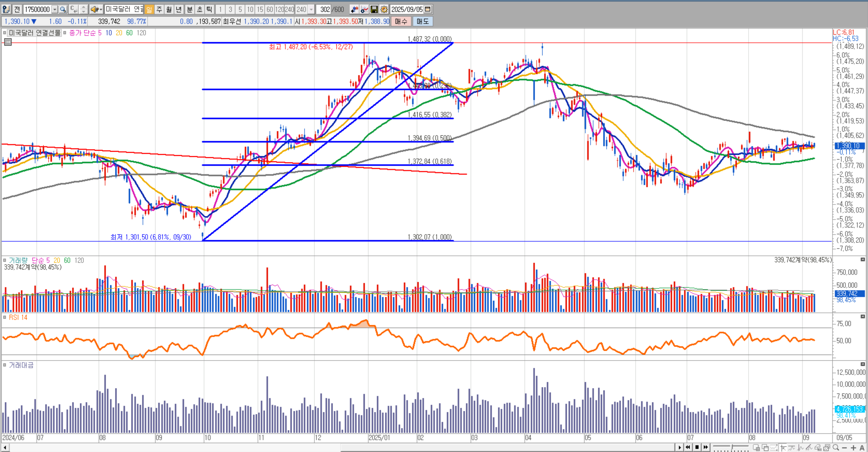This screenshot has width=868, height=452.
Task: Toggle the 종가 단순 moving average checkbox
Action: pos(65,33)
